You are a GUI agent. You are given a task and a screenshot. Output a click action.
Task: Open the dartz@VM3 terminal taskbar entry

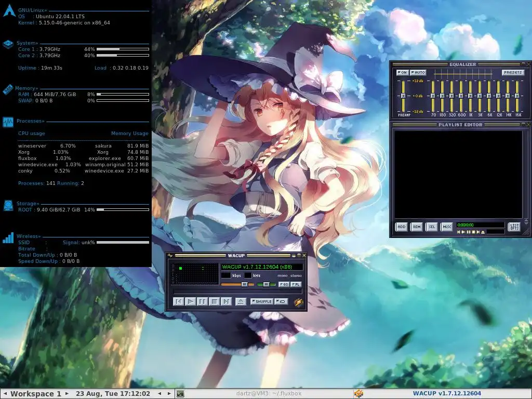264,394
